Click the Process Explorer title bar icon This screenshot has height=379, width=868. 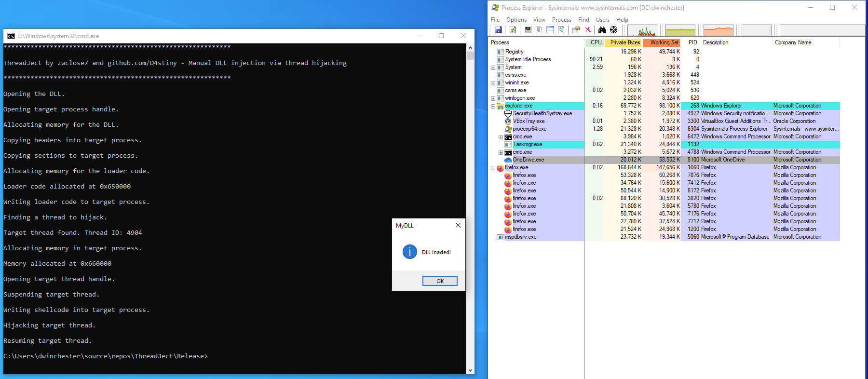495,7
